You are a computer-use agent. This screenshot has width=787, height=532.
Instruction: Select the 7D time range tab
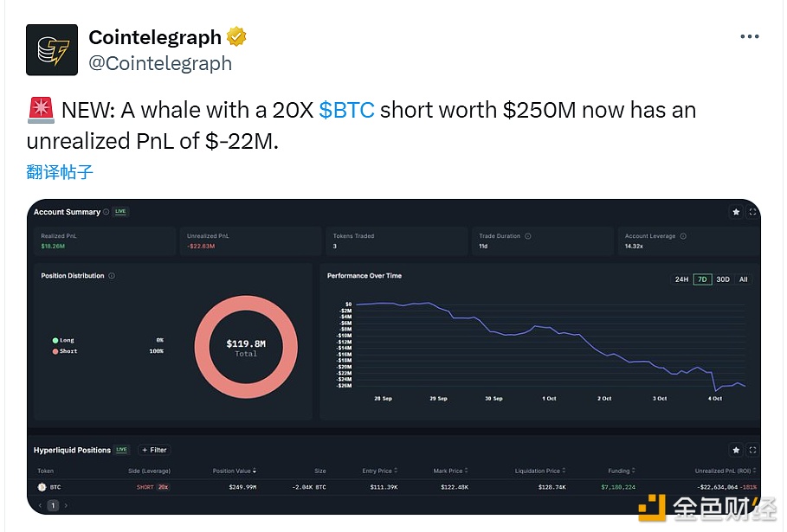702,279
